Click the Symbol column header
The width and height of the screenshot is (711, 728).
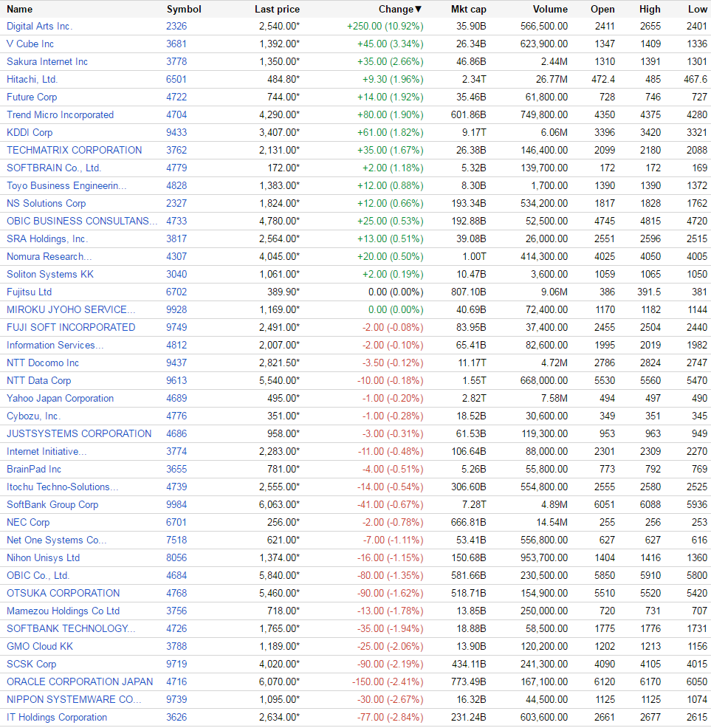click(x=184, y=9)
